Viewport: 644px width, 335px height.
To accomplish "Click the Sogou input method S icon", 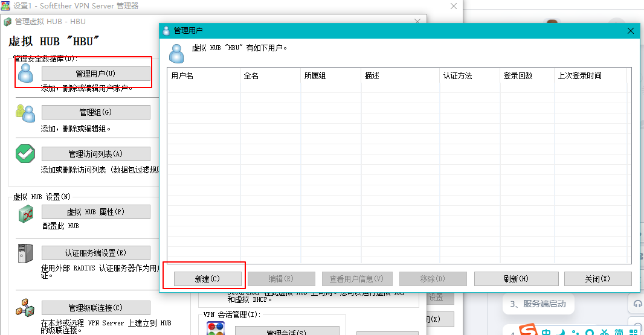I will click(528, 330).
